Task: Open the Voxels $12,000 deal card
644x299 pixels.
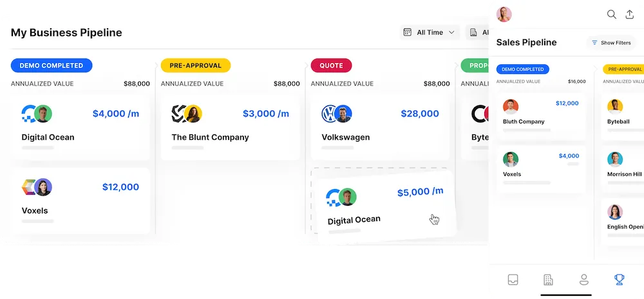Action: (80, 201)
